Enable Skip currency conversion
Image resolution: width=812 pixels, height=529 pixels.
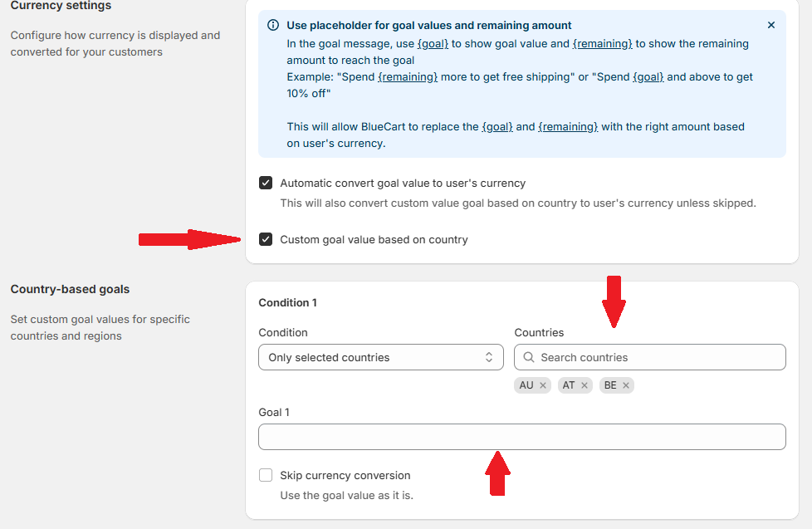266,475
